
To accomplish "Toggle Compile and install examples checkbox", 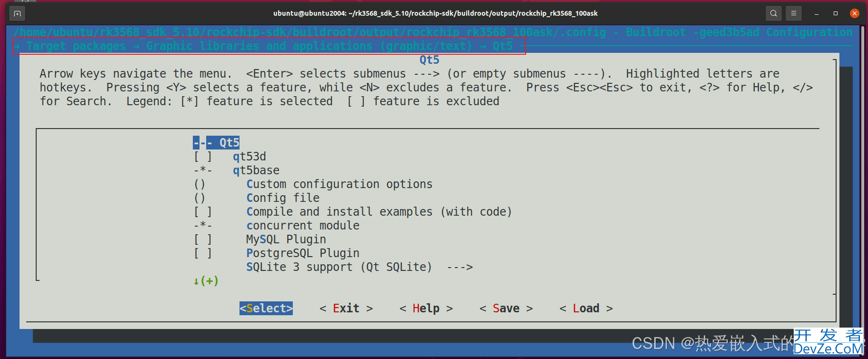I will (x=202, y=212).
